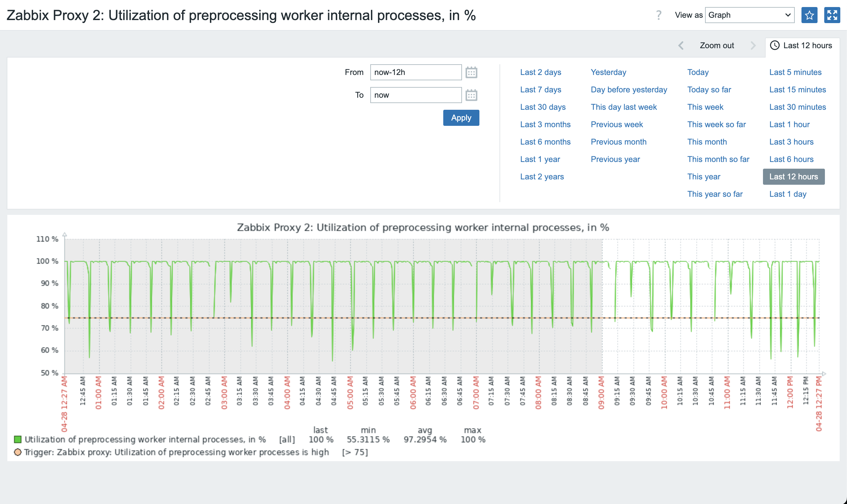The width and height of the screenshot is (847, 504).
Task: Select This month range
Action: (707, 142)
